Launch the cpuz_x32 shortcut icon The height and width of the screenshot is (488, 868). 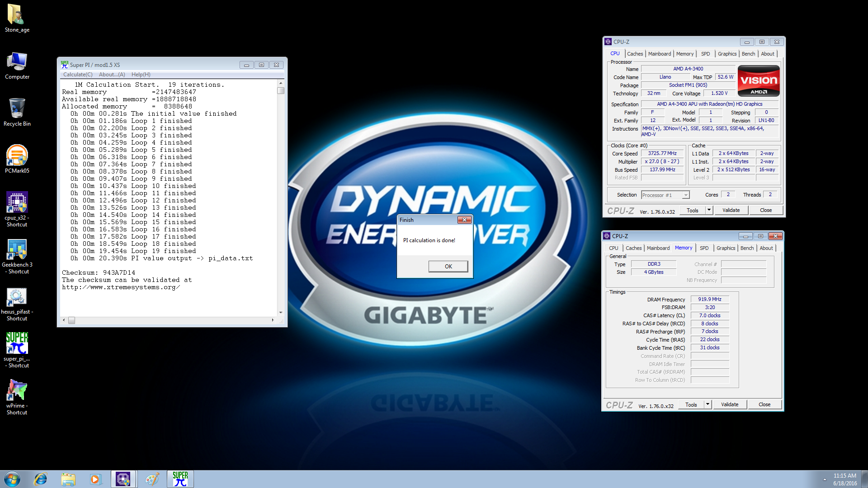point(17,209)
